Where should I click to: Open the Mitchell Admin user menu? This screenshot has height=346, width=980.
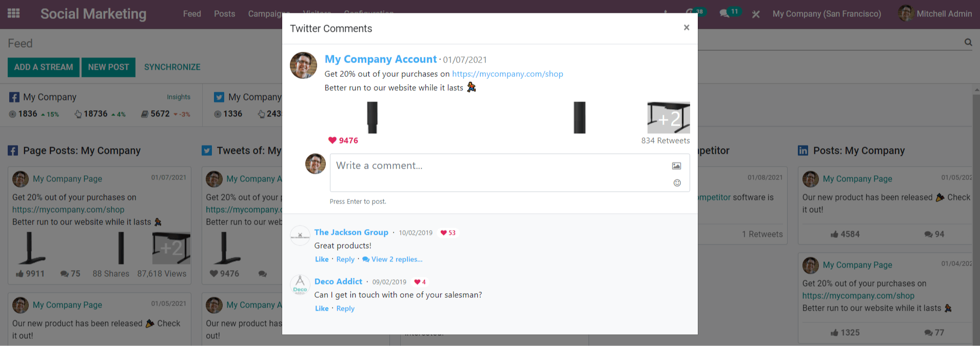tap(935, 14)
